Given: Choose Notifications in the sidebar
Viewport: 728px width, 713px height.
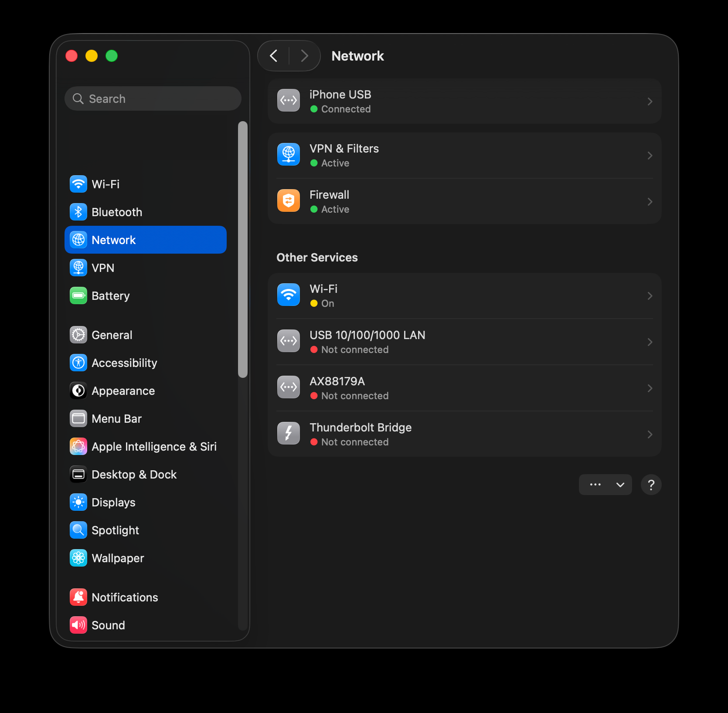Looking at the screenshot, I should pos(125,598).
